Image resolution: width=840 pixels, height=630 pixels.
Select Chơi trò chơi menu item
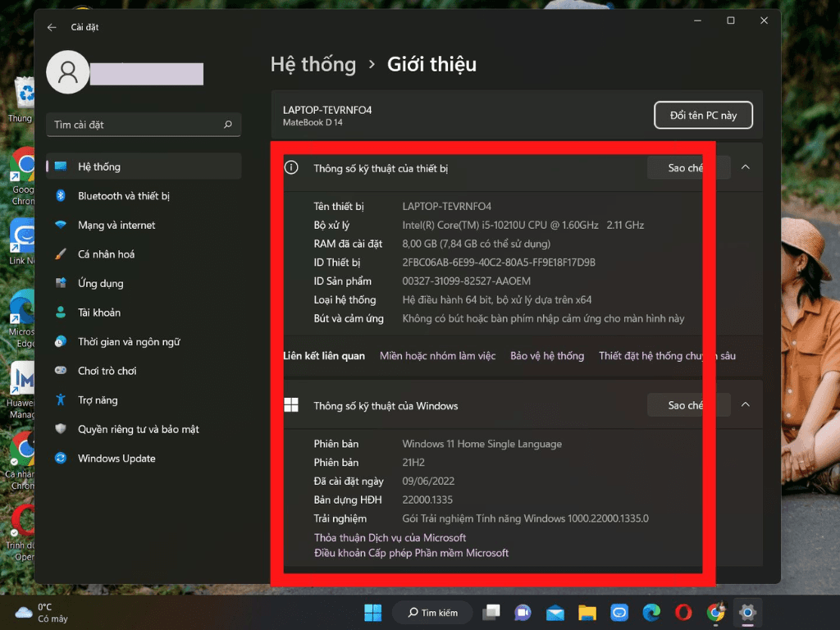pyautogui.click(x=107, y=371)
